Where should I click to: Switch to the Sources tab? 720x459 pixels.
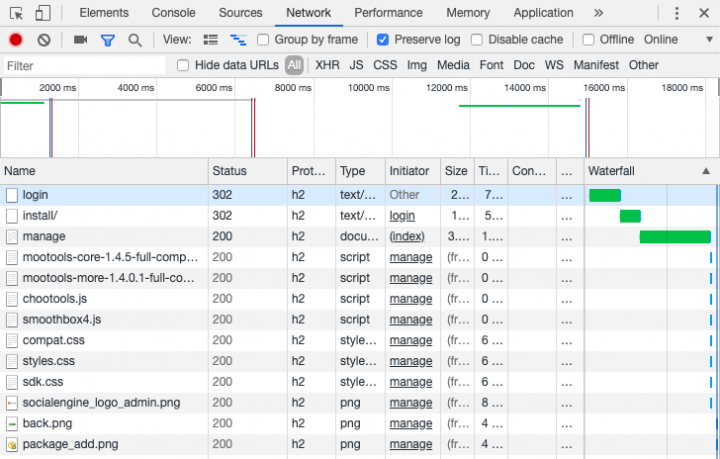point(240,13)
